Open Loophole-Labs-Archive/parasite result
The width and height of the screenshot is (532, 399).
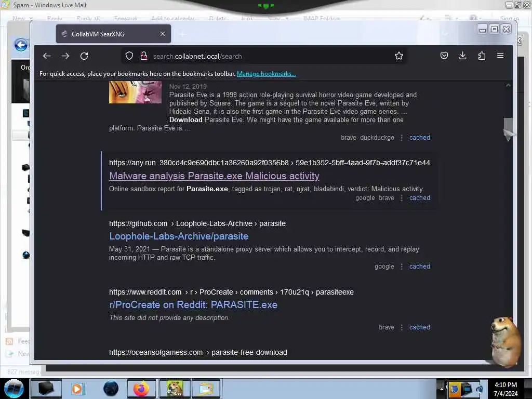[179, 236]
